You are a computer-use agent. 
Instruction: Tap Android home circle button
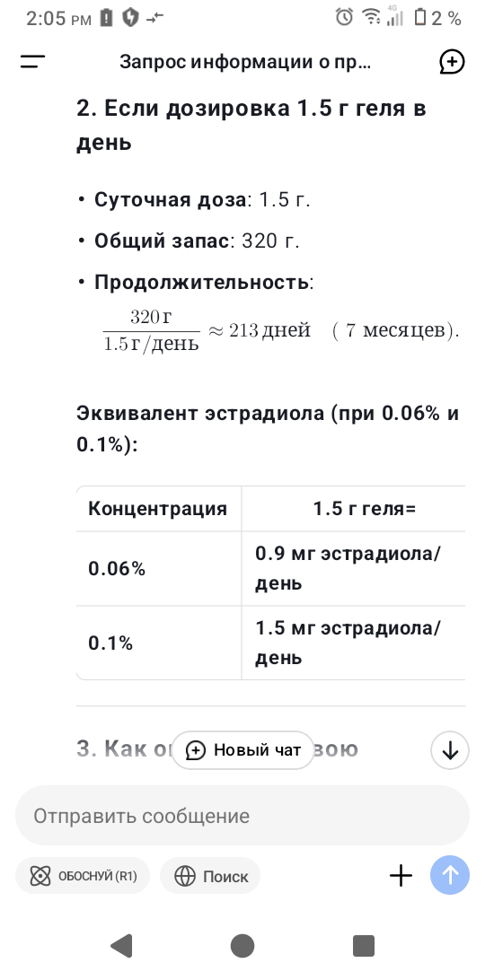(x=242, y=946)
